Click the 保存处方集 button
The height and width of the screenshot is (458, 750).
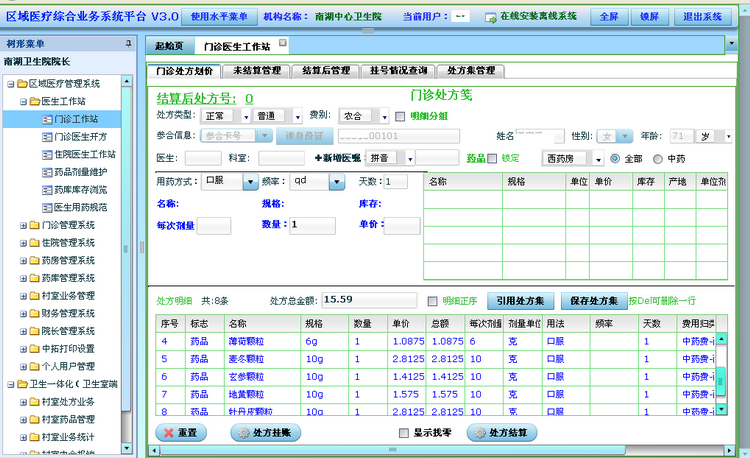(594, 301)
